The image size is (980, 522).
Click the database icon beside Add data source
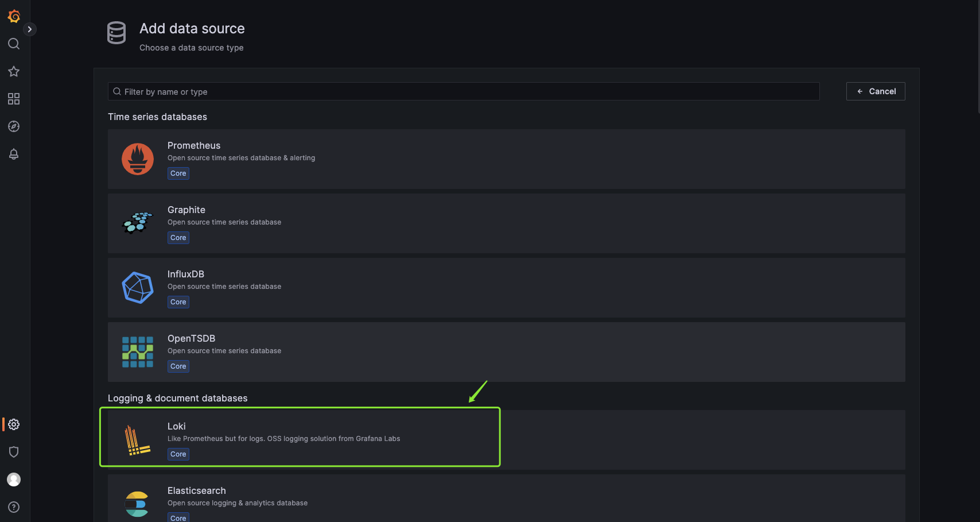coord(116,33)
